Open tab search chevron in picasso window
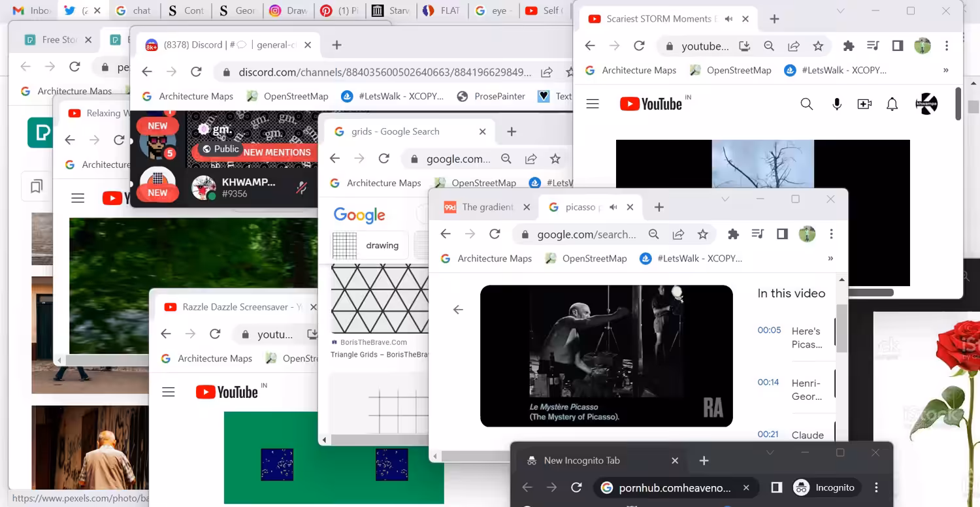 pyautogui.click(x=725, y=199)
